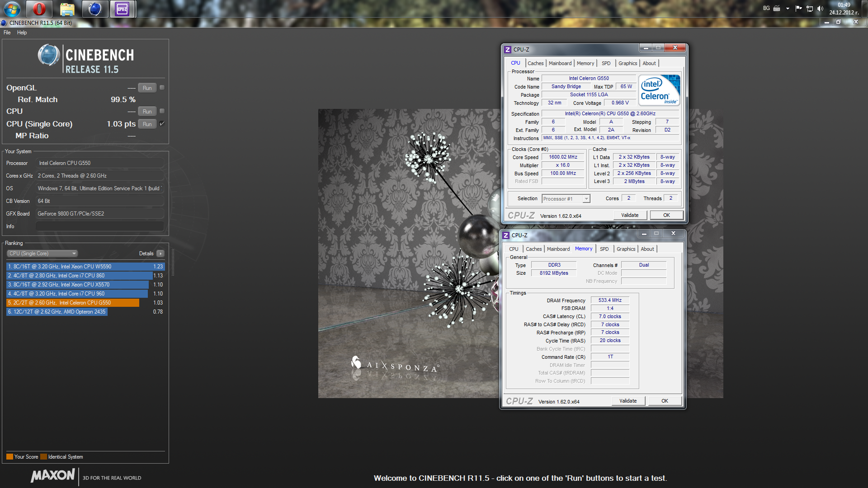
Task: Open the Processor #1 selection dropdown
Action: coord(566,199)
